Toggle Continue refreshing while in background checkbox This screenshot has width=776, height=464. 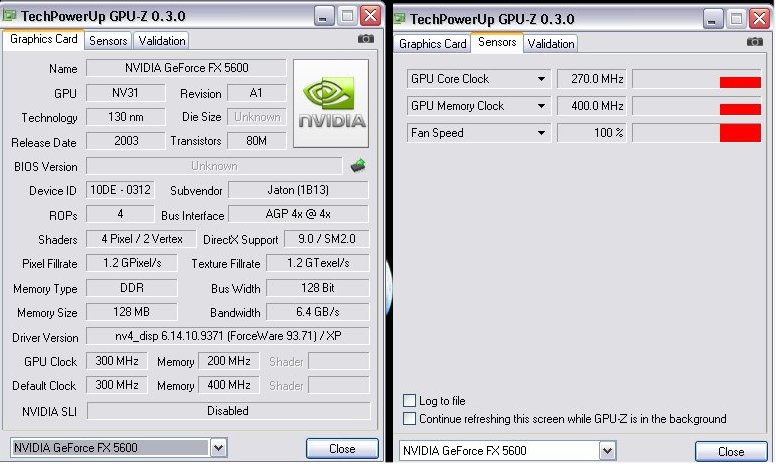click(409, 419)
